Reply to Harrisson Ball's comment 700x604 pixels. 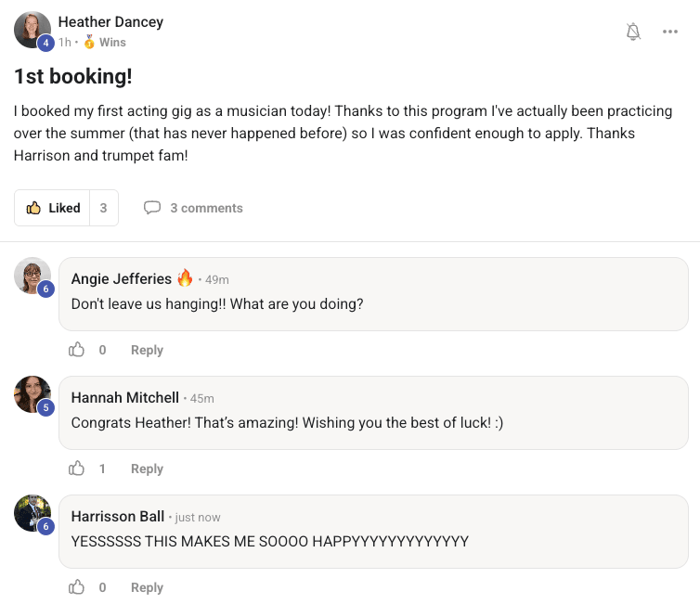[147, 587]
